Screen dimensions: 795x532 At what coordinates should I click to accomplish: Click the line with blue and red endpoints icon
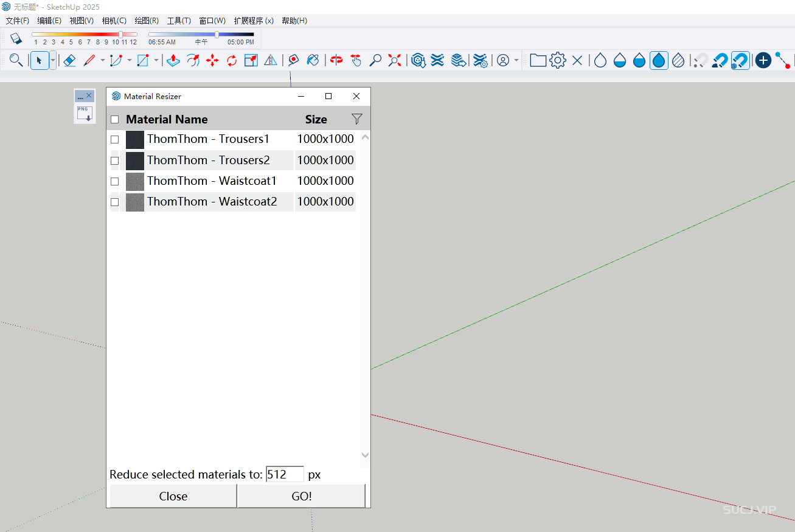(x=783, y=60)
